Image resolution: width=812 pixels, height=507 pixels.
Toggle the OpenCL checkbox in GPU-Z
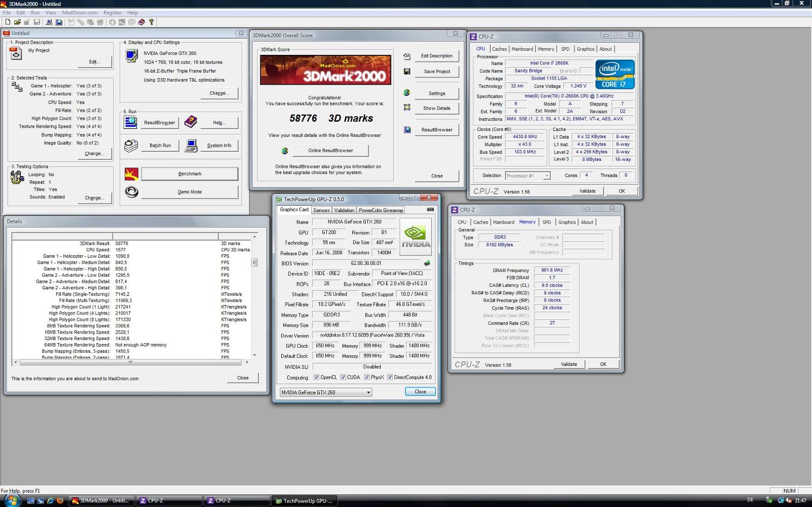pos(316,377)
